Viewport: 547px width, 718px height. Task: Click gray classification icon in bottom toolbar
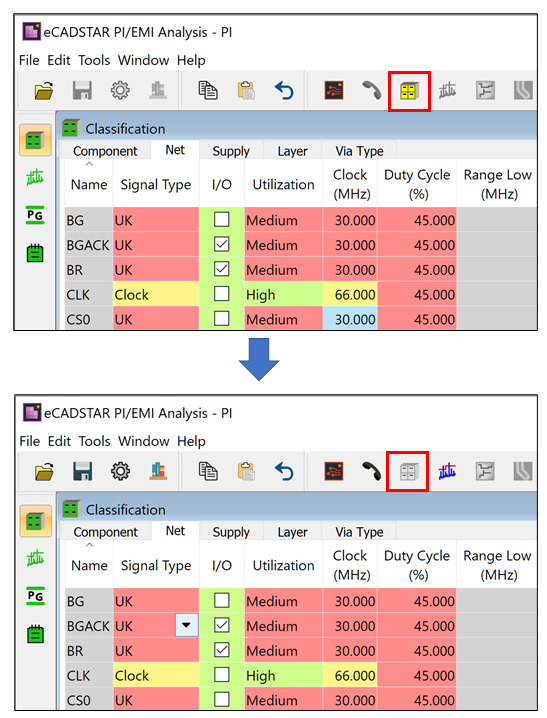coord(408,472)
